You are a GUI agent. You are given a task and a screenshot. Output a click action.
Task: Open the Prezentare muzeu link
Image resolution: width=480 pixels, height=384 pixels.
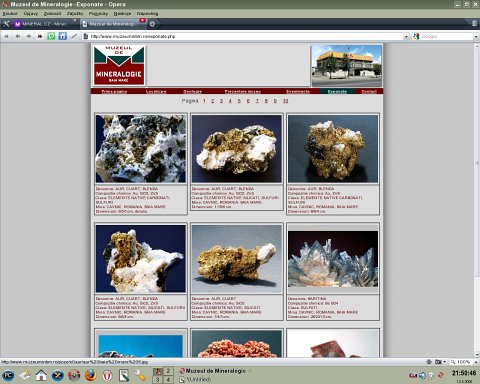(x=243, y=91)
